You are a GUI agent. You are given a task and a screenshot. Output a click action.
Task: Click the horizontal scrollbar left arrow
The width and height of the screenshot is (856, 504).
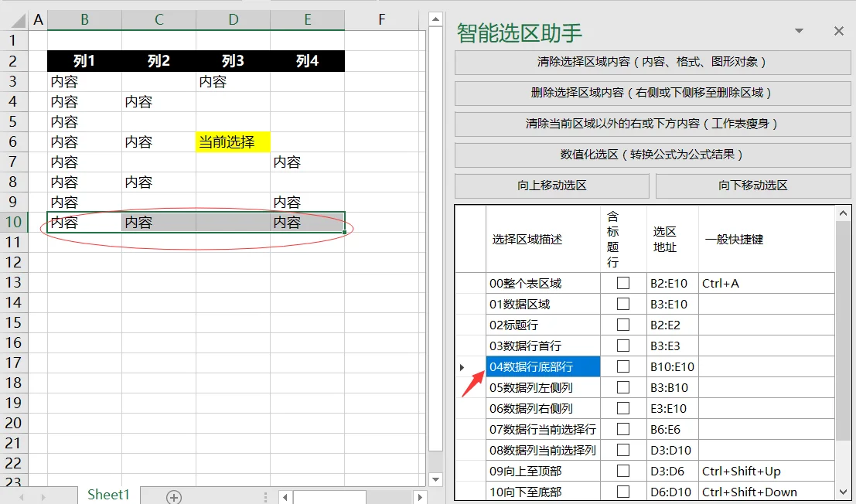point(285,497)
